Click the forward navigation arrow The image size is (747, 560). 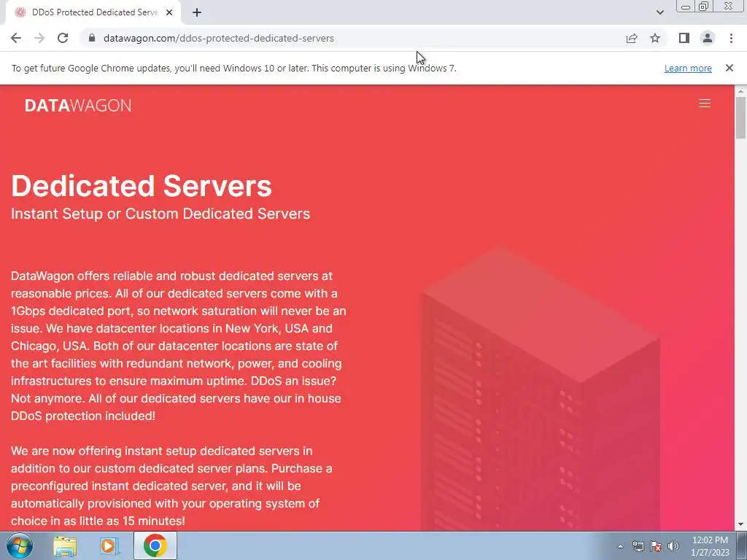tap(39, 38)
